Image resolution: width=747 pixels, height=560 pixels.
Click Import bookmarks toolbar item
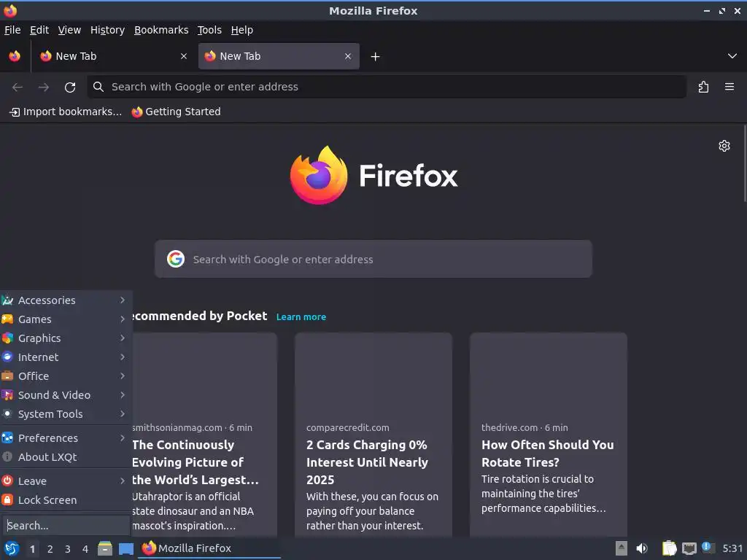(x=66, y=112)
